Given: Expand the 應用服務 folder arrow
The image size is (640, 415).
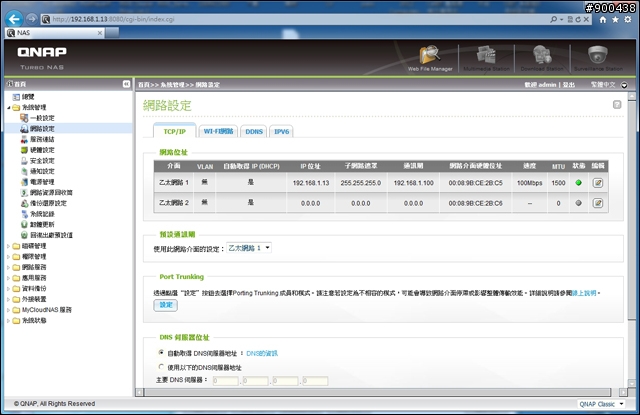Looking at the screenshot, I should pyautogui.click(x=9, y=278).
